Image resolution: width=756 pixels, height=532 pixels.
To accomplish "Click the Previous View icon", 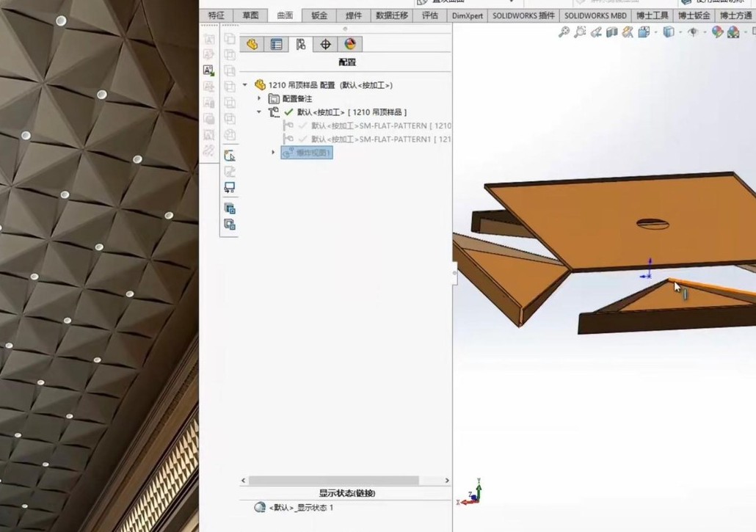I will click(x=596, y=32).
